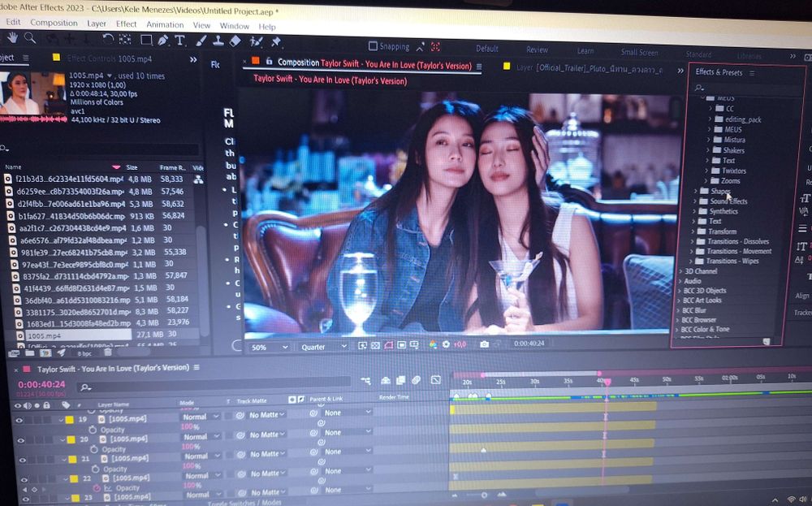Select the Pen tool
The image size is (812, 506).
coord(163,40)
